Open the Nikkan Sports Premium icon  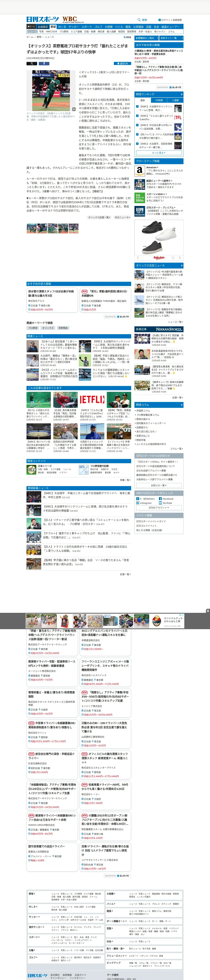(x=140, y=212)
